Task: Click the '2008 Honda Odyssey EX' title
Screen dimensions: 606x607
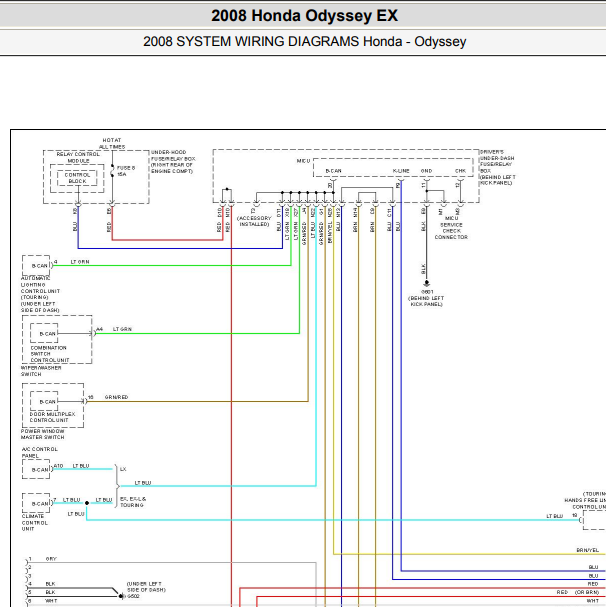Action: click(304, 16)
